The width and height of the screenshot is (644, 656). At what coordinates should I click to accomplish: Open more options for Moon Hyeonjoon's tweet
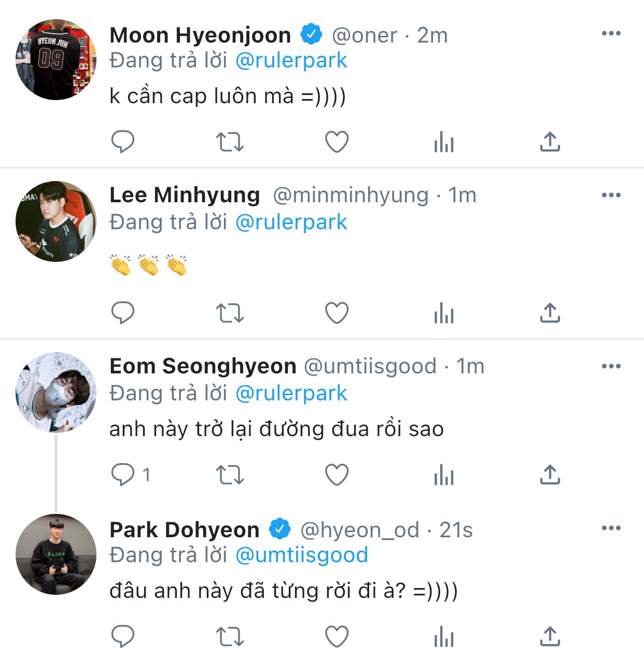tap(611, 34)
